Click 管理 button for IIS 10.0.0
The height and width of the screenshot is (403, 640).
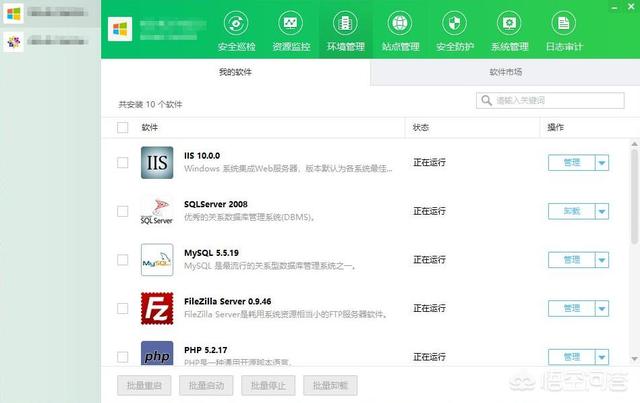tap(571, 163)
